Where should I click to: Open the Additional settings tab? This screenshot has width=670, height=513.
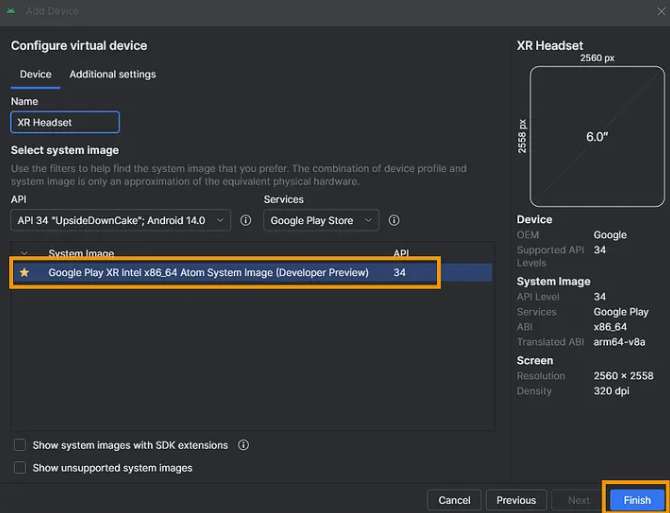(112, 74)
